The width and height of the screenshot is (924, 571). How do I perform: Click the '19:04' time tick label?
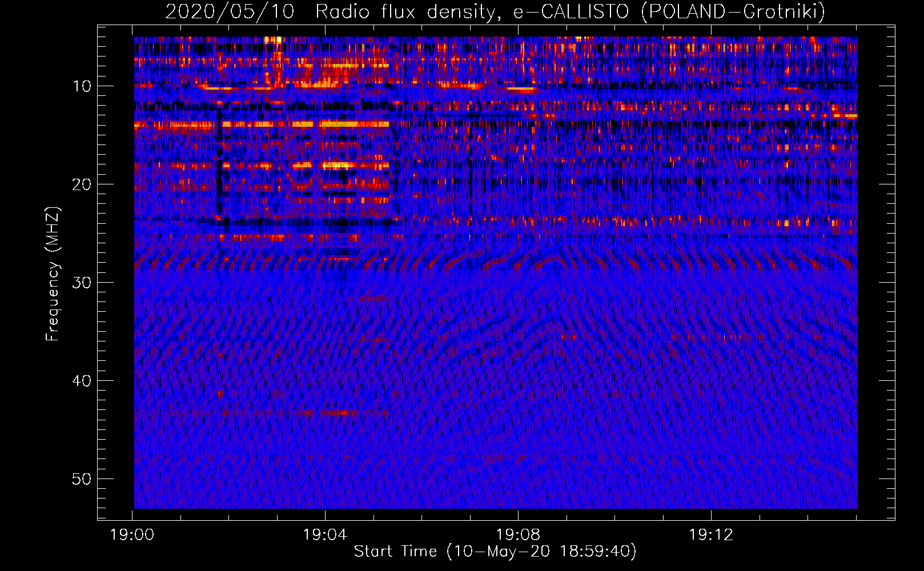(325, 535)
